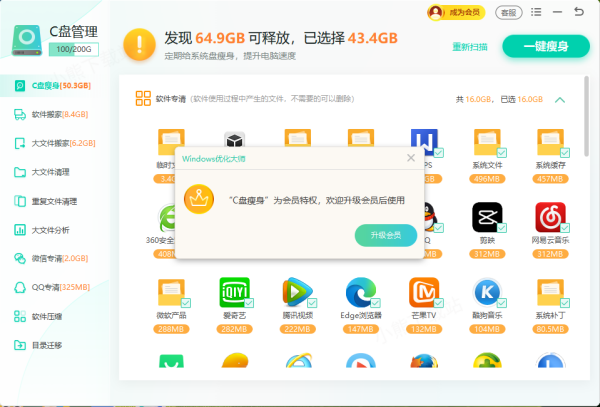Open the C盘瘦身 sidebar item
Image resolution: width=600 pixels, height=407 pixels.
(x=53, y=85)
